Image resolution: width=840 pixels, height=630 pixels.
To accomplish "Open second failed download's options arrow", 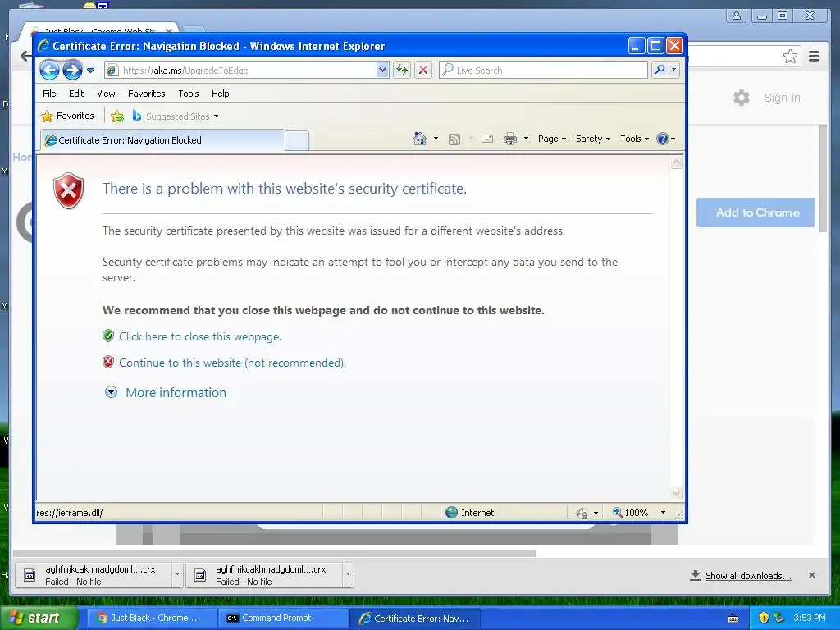I will click(348, 575).
